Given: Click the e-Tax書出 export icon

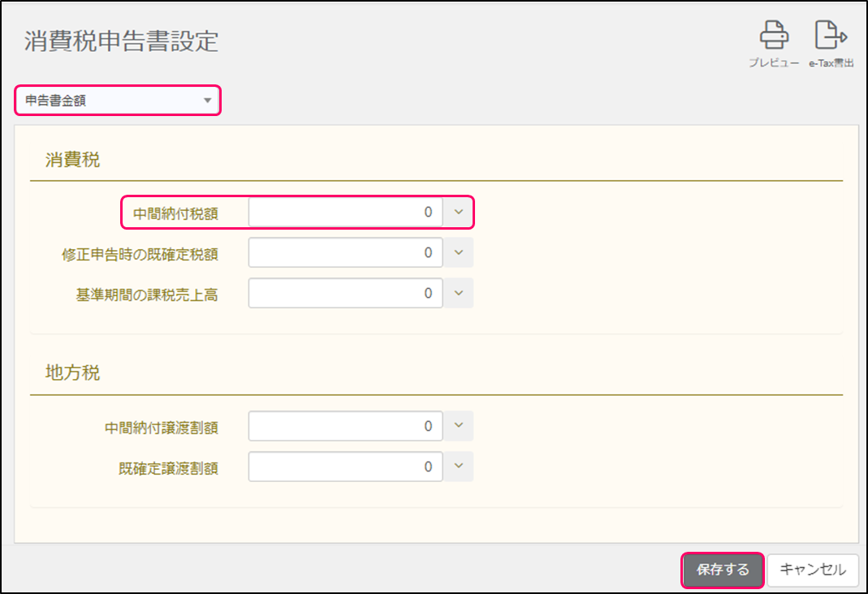Looking at the screenshot, I should pos(830,37).
